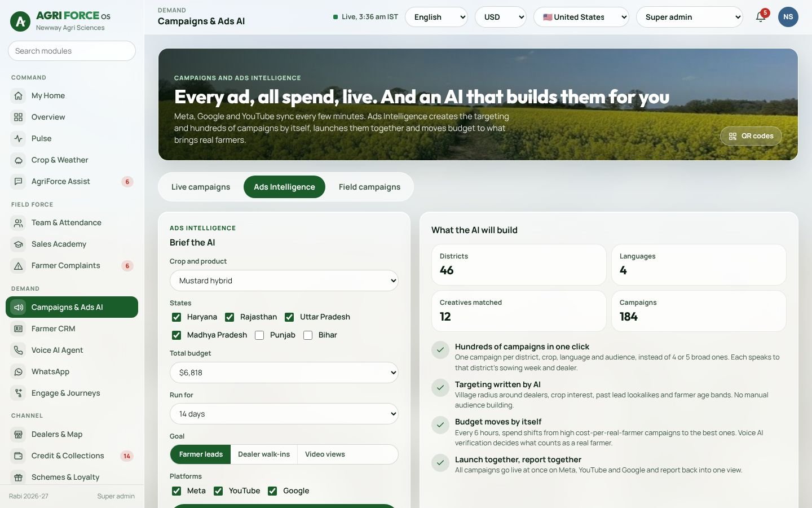812x508 pixels.
Task: Open notifications bell icon
Action: [761, 17]
